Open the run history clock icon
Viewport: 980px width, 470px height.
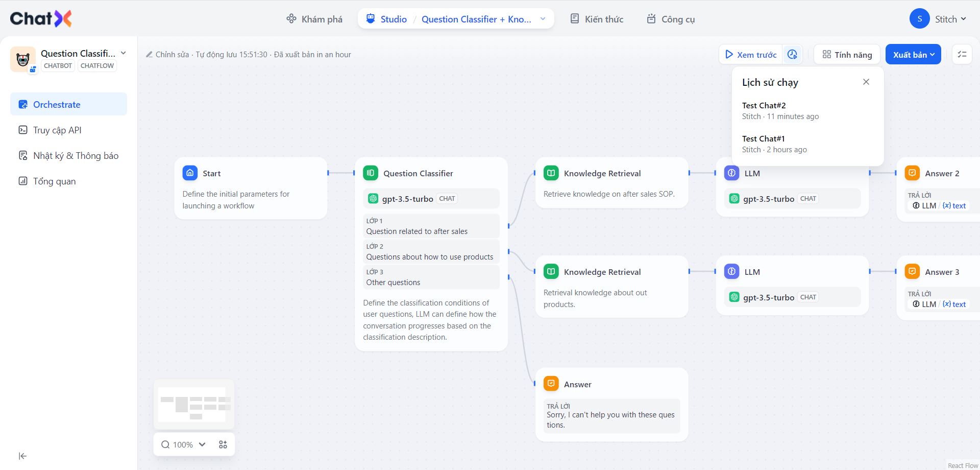click(792, 54)
